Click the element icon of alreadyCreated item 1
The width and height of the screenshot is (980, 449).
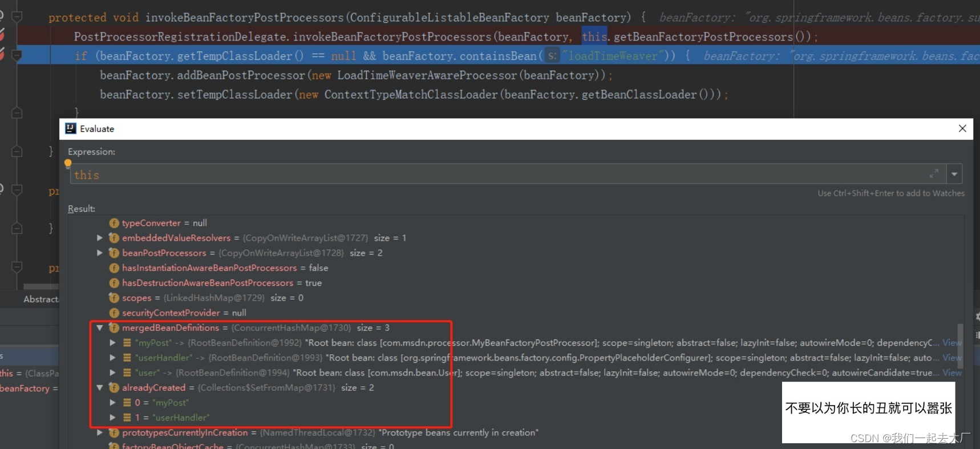(127, 418)
